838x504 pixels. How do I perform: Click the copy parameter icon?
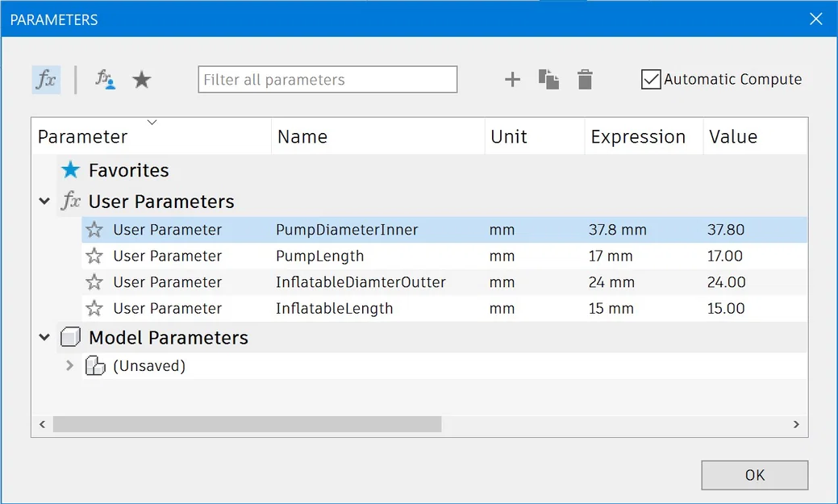549,79
